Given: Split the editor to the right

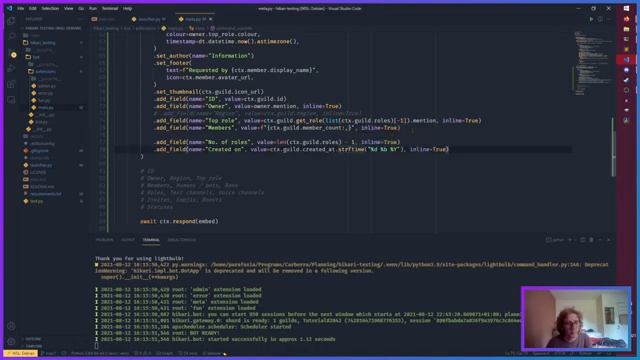Looking at the screenshot, I should (600, 19).
